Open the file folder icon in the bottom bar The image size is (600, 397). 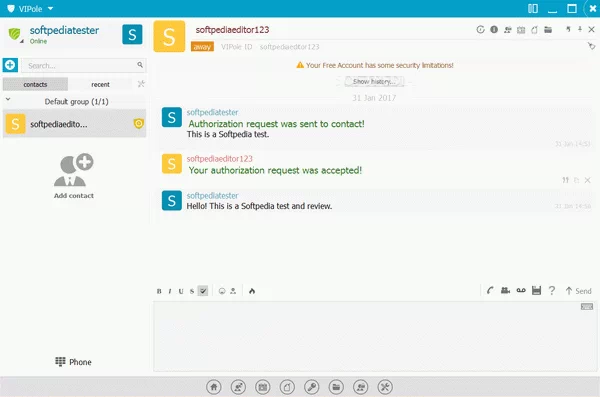[336, 387]
